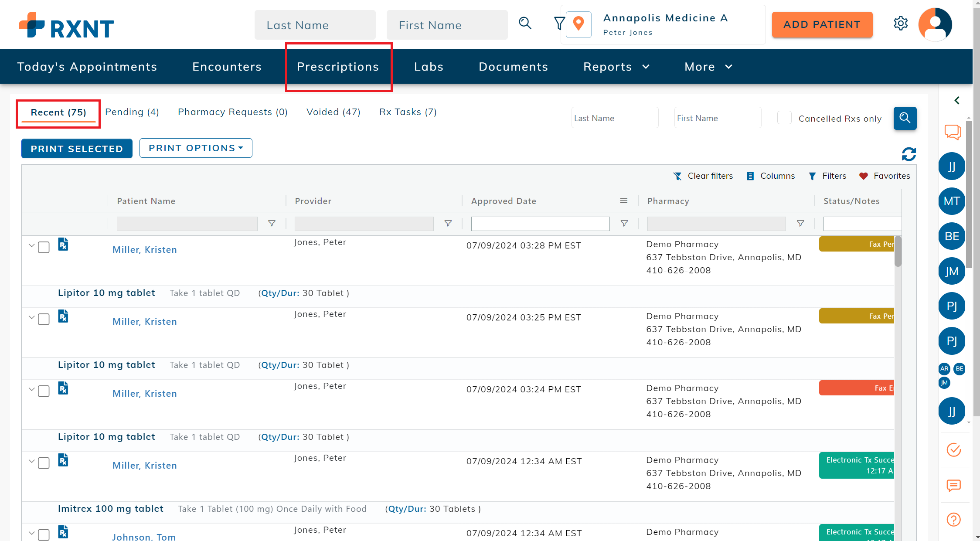The width and height of the screenshot is (980, 541).
Task: Open the Print Options dropdown
Action: (x=196, y=148)
